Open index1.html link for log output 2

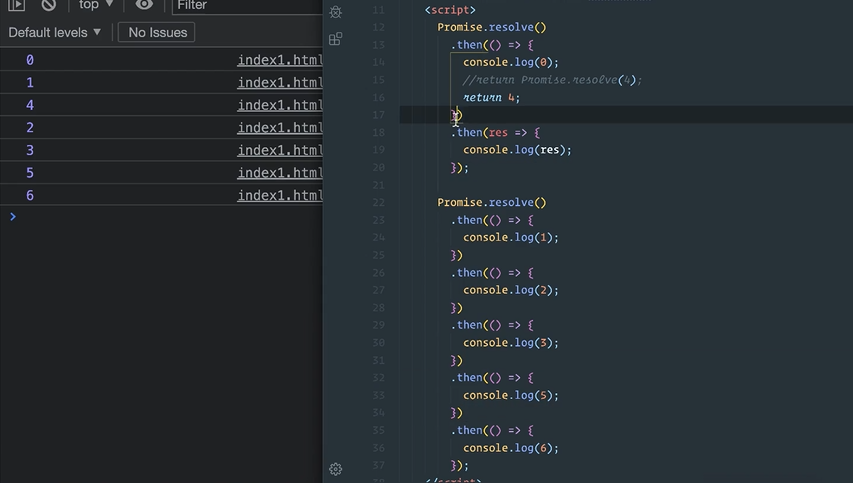280,128
